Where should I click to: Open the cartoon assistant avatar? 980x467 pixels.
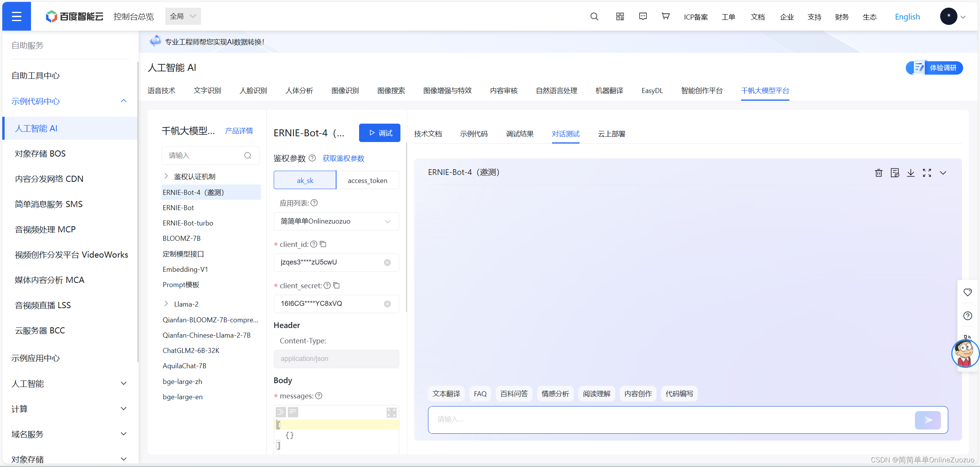pyautogui.click(x=965, y=353)
